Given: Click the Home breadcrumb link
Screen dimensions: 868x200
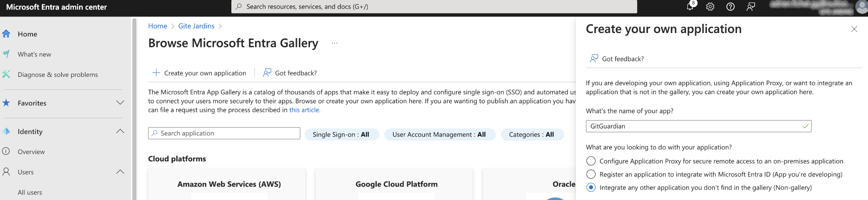Looking at the screenshot, I should click(158, 26).
